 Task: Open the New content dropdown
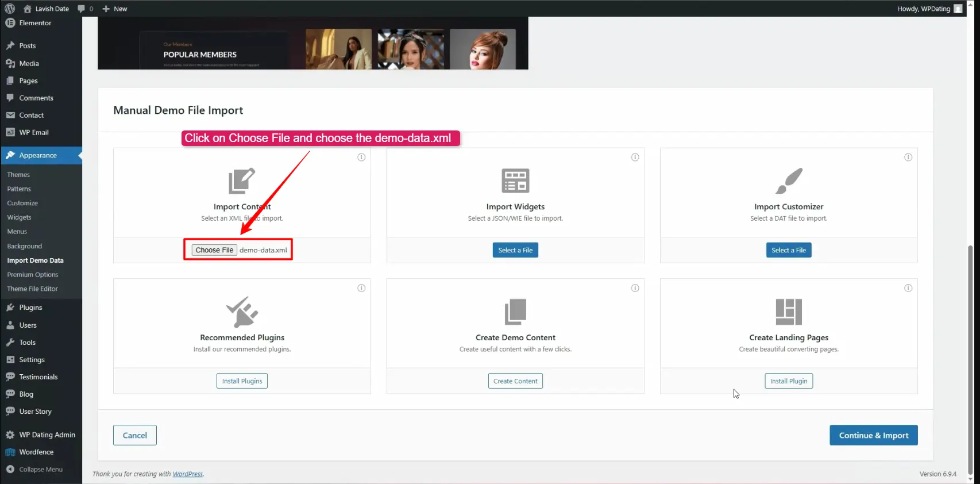tap(115, 9)
